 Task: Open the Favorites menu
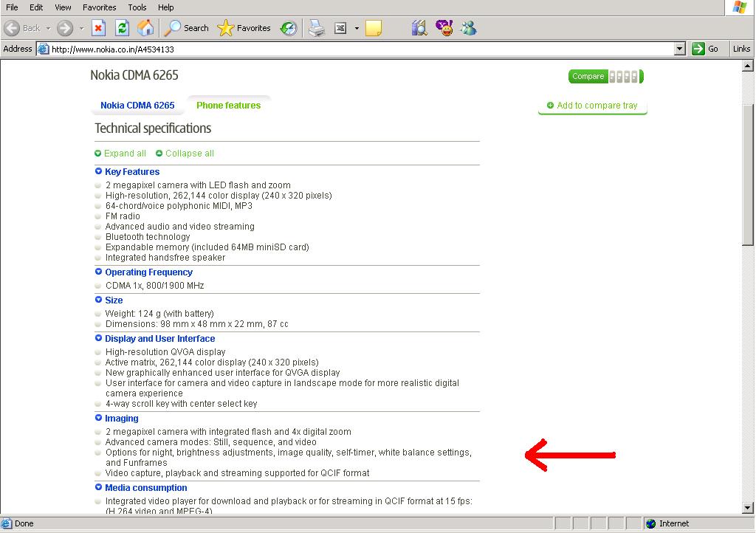100,7
